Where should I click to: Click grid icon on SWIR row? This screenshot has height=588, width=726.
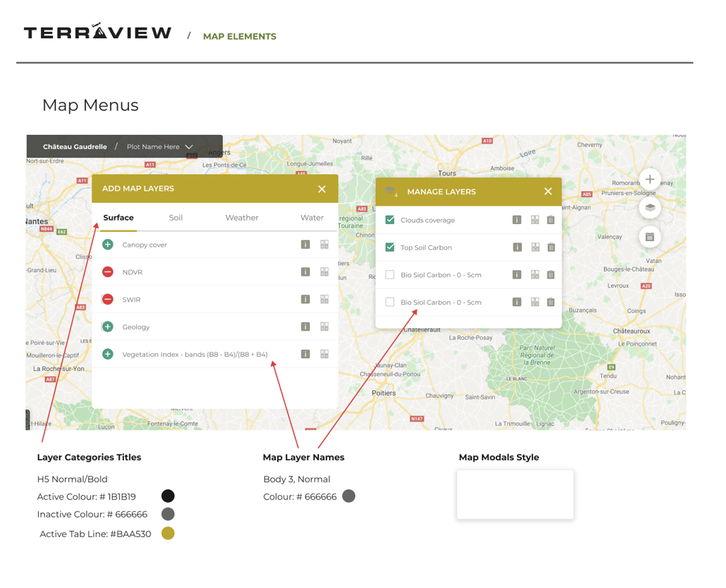pyautogui.click(x=325, y=299)
